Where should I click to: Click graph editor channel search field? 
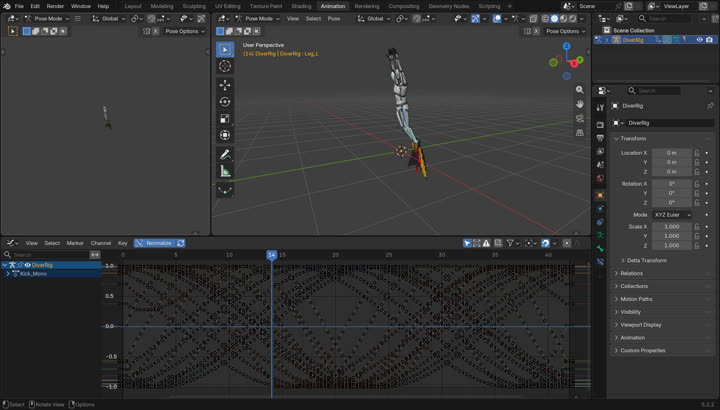pyautogui.click(x=46, y=254)
